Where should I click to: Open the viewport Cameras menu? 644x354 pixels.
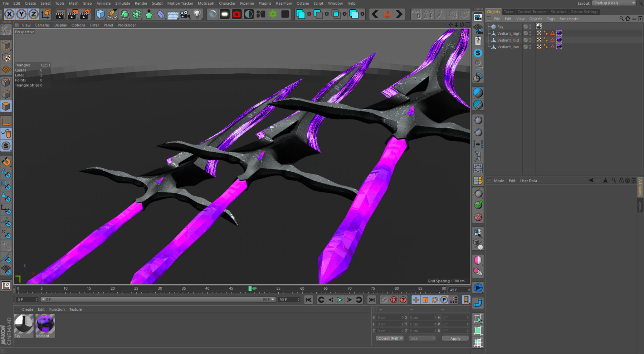[x=42, y=25]
